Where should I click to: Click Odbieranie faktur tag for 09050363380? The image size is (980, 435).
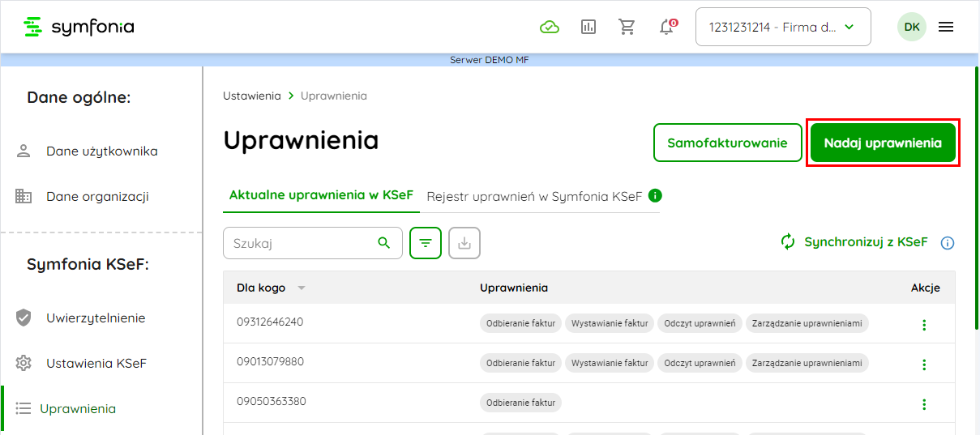[x=520, y=403]
